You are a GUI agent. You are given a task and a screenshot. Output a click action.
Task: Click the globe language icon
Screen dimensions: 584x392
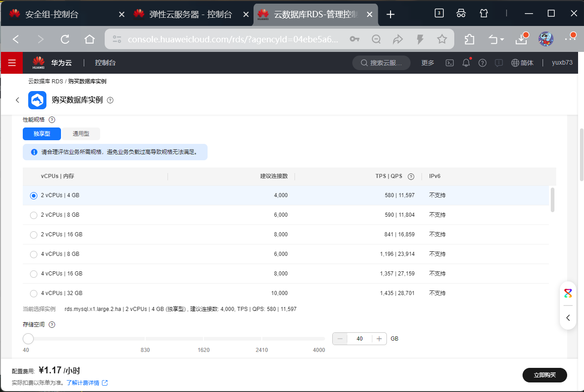pos(515,63)
